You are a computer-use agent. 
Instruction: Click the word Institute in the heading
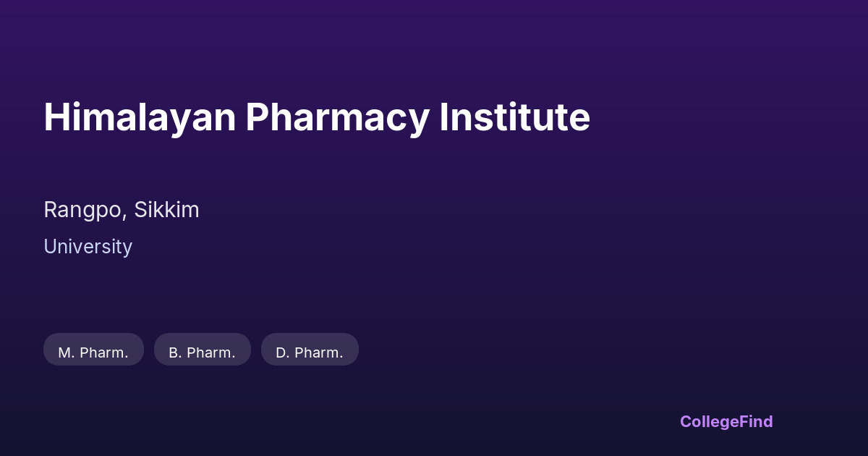click(514, 117)
